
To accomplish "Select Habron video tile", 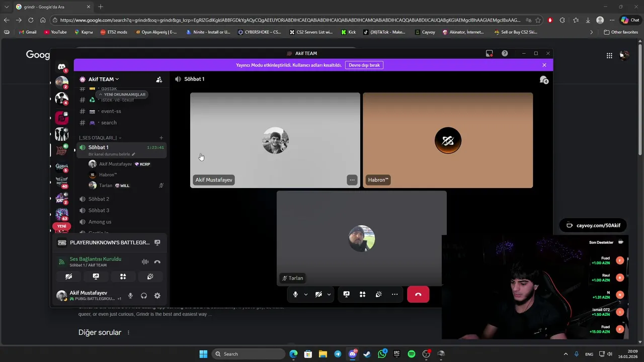I will click(448, 140).
